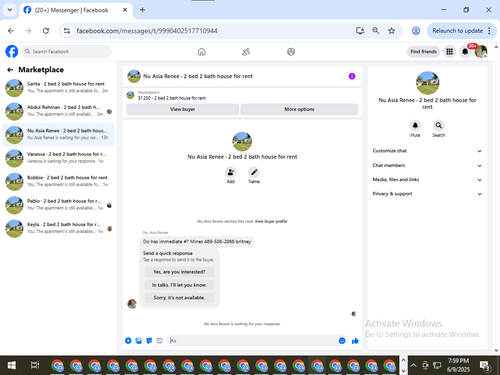Send quick reply 'Yes, are you interested?'
Viewport: 500px width, 375px height.
click(x=179, y=272)
